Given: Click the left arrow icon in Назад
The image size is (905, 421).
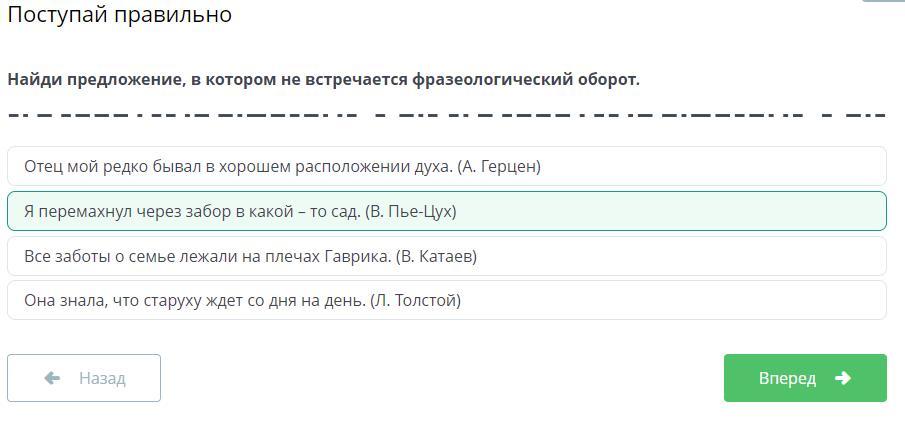Looking at the screenshot, I should (x=53, y=378).
